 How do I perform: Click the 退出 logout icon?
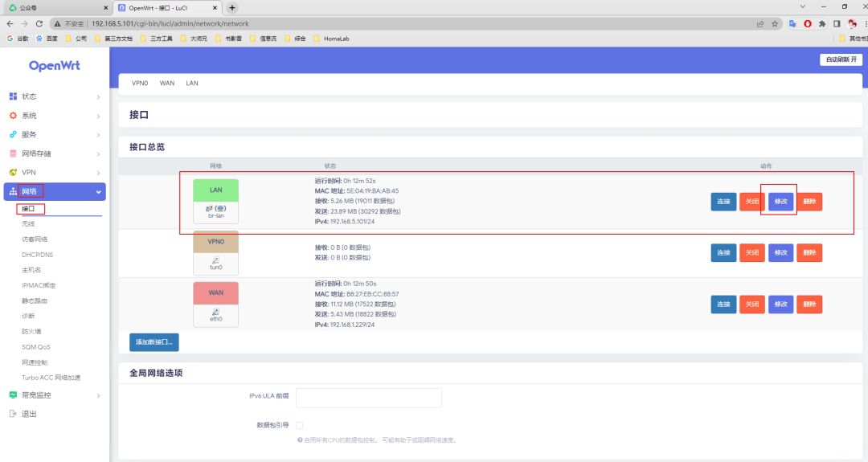(x=14, y=414)
